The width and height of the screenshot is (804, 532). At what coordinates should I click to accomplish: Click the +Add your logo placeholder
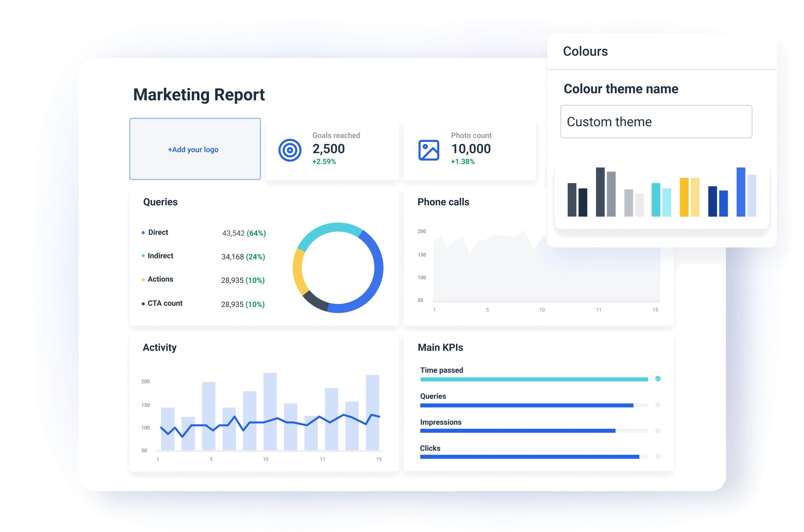pyautogui.click(x=195, y=149)
